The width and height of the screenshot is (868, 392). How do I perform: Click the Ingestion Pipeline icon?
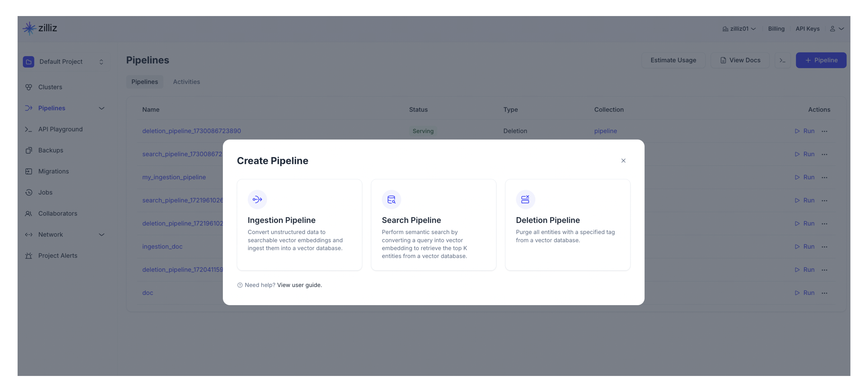(x=257, y=199)
